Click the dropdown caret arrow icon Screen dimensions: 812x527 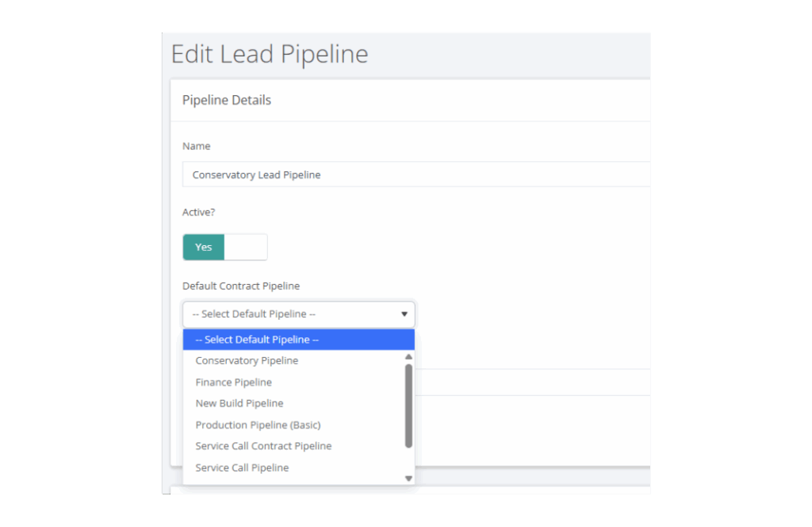[404, 314]
